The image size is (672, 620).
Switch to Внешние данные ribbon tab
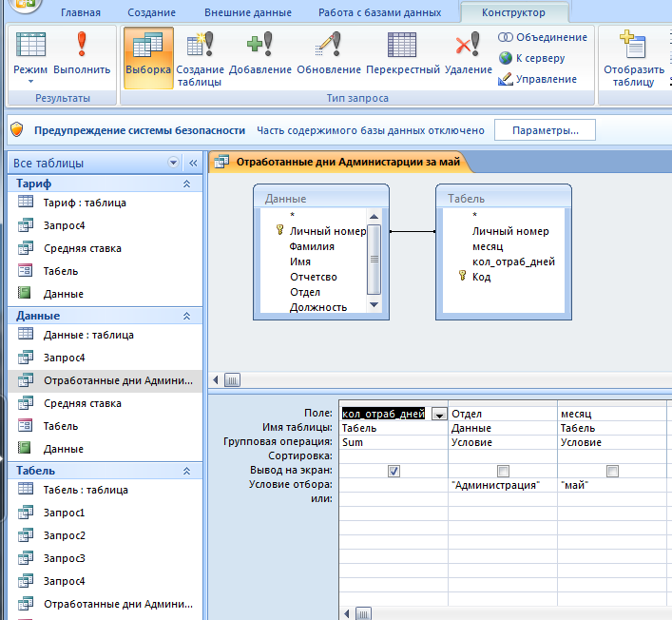click(248, 12)
